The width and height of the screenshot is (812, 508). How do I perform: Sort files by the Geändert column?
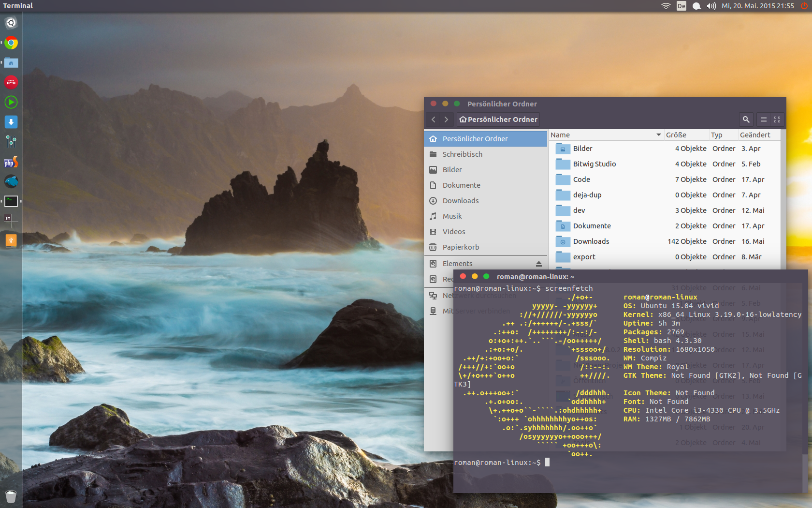pos(759,135)
